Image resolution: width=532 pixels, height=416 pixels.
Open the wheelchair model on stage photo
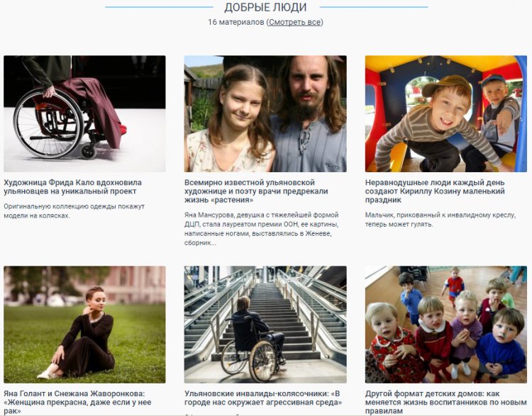tap(84, 114)
